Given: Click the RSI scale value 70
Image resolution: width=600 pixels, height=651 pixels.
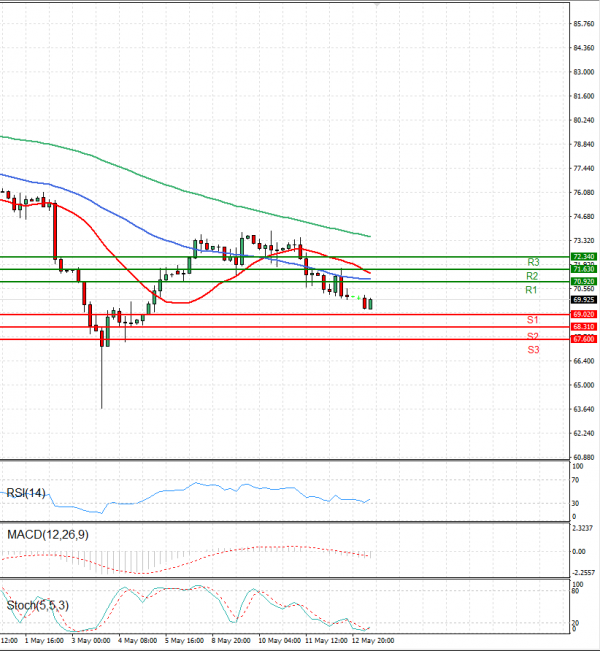Looking at the screenshot, I should 575,480.
